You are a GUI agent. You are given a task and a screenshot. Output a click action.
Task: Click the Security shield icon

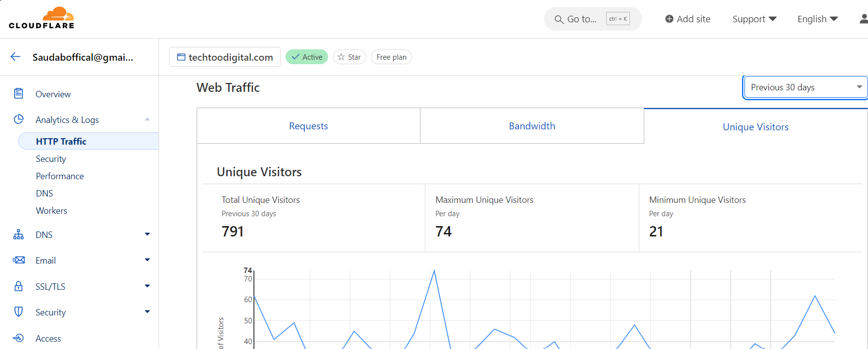tap(19, 312)
